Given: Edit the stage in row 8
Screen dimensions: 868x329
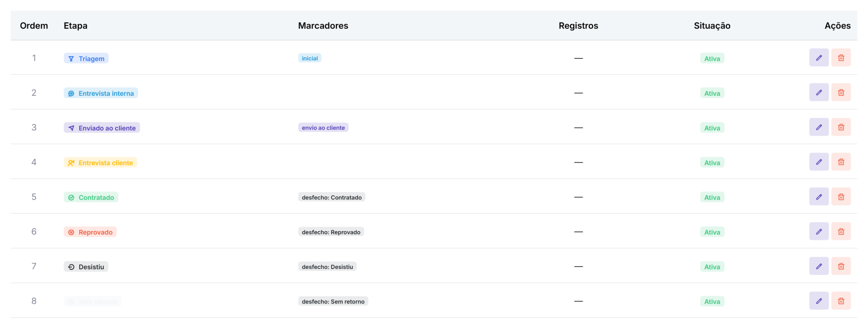Looking at the screenshot, I should [x=818, y=301].
